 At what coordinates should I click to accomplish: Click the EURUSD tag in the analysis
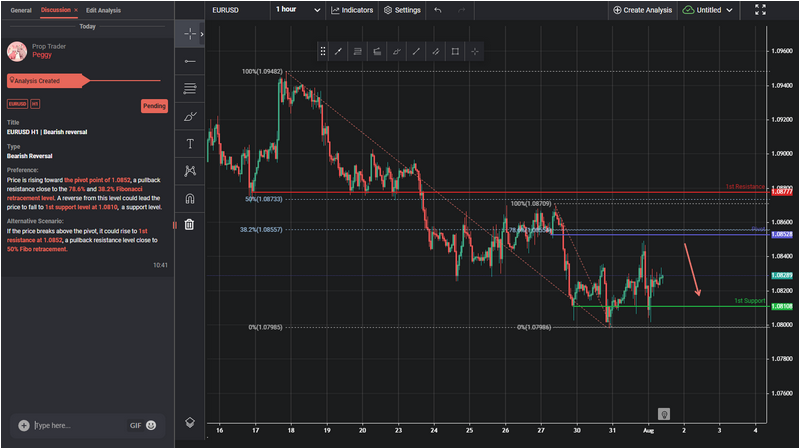17,104
